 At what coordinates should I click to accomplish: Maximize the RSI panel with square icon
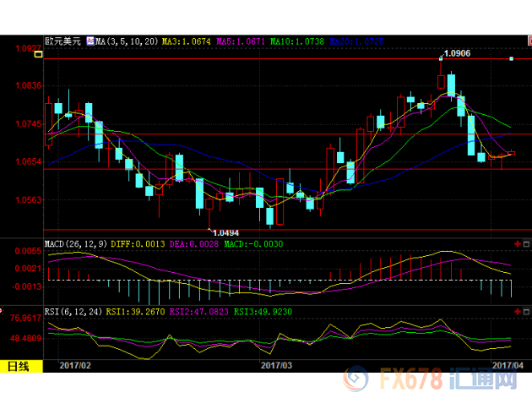(526, 312)
